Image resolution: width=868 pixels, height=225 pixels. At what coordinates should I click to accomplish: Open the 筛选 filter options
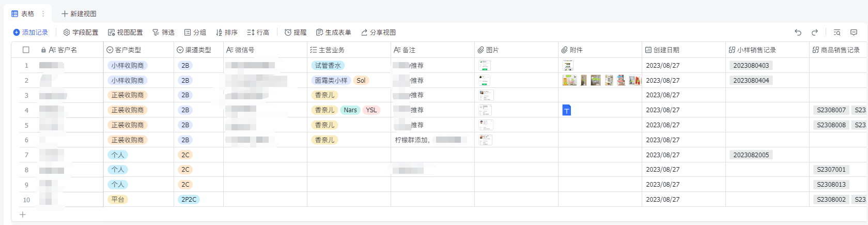(163, 33)
